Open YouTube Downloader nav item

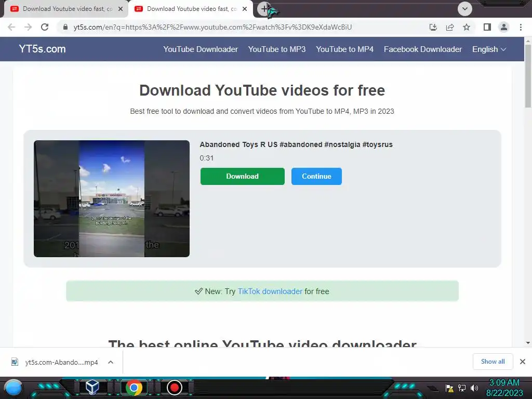click(201, 49)
